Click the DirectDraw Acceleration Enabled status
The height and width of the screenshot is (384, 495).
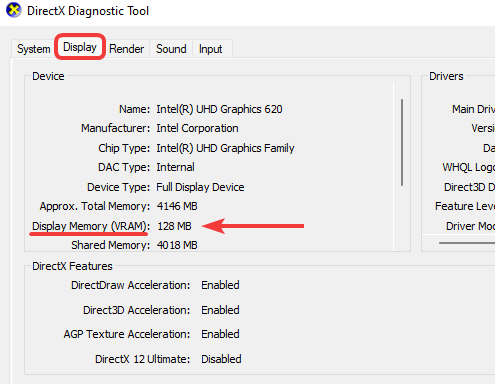point(220,285)
